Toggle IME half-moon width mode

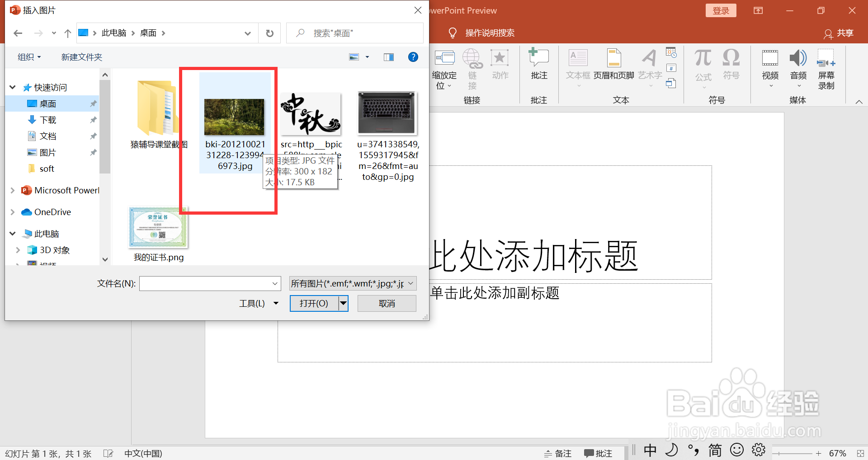click(x=672, y=450)
